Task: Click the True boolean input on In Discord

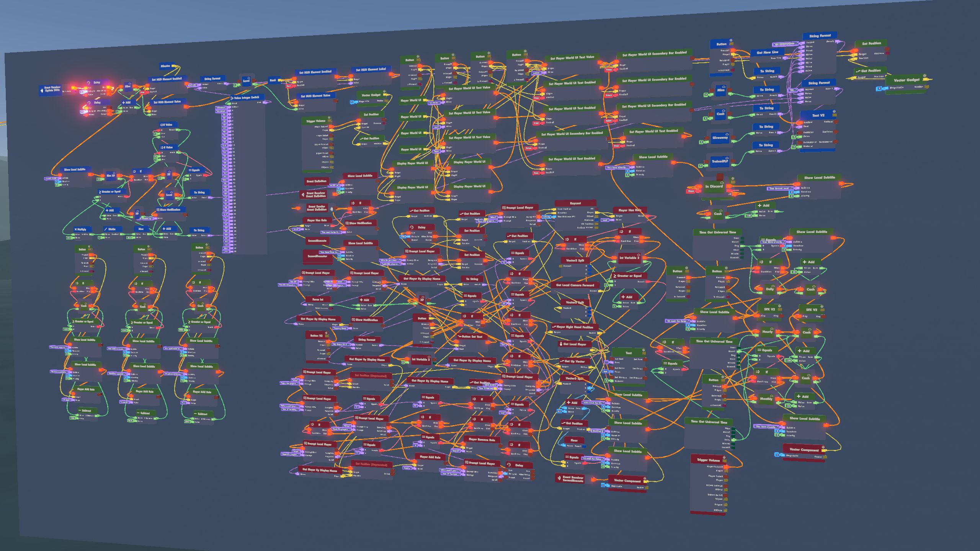Action: 691,191
